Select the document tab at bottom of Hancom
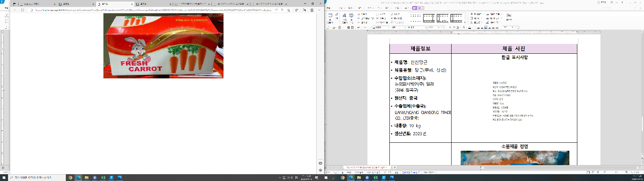This screenshot has height=181, width=644. pos(368,167)
